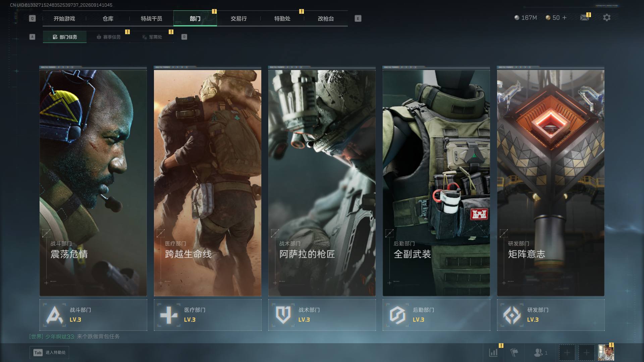This screenshot has height=362, width=644.
Task: Click the world chat message line
Action: (x=74, y=337)
